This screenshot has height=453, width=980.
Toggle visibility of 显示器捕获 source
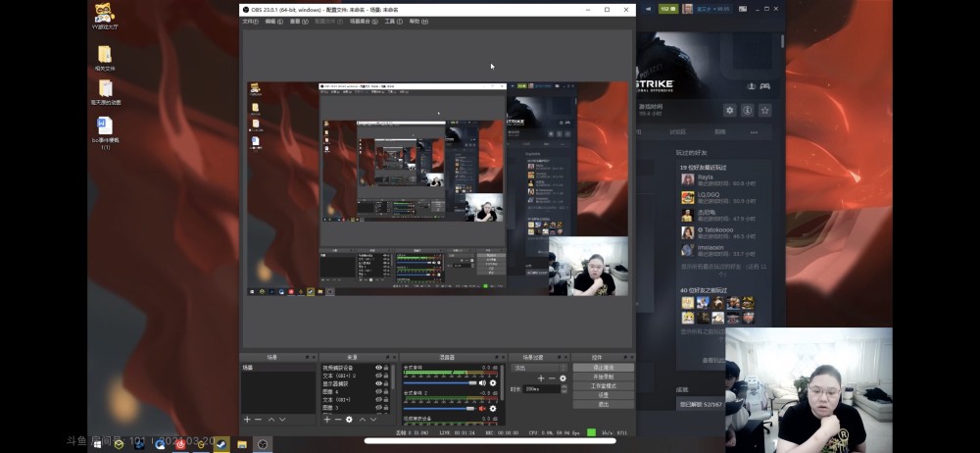click(378, 383)
